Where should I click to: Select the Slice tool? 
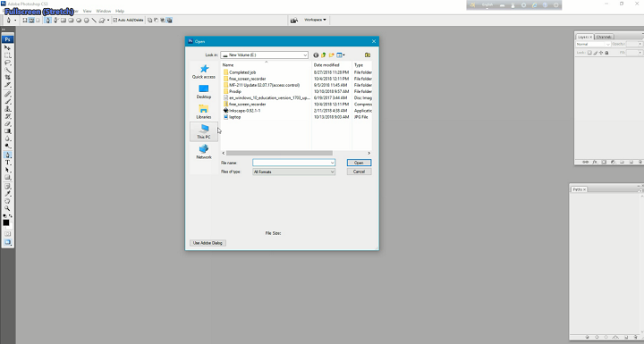point(7,85)
